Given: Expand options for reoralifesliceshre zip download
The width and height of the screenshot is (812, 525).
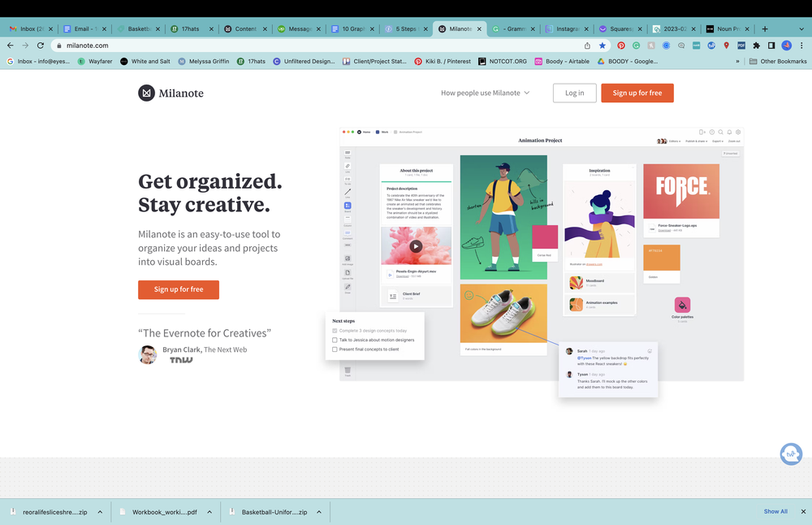Looking at the screenshot, I should pyautogui.click(x=100, y=512).
